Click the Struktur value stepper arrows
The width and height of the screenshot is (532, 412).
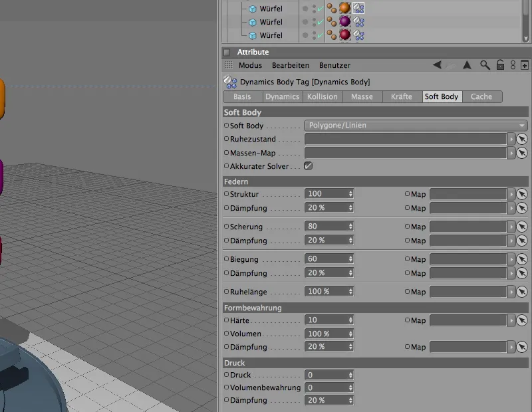(351, 193)
